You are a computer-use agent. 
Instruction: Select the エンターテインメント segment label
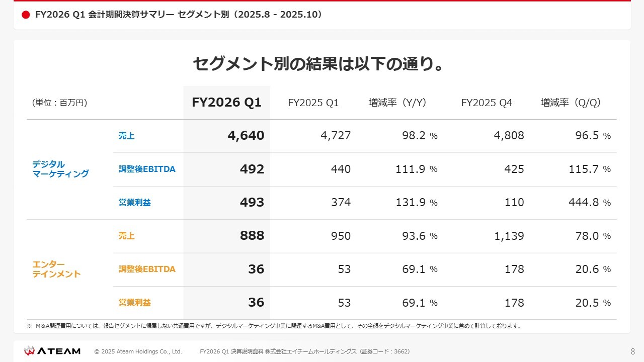56,269
